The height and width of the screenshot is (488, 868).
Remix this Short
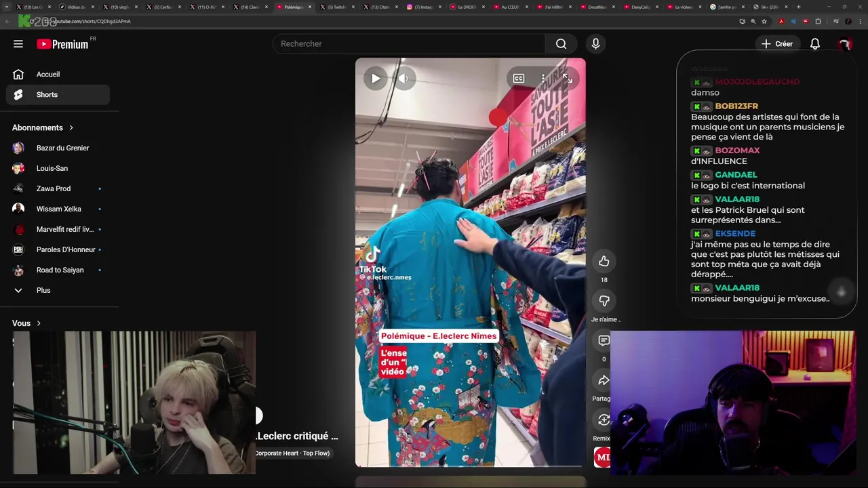pyautogui.click(x=603, y=420)
